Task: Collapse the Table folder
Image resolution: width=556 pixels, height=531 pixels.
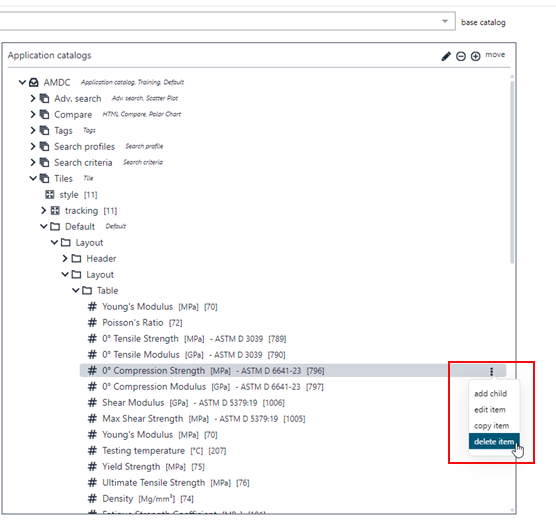Action: click(76, 290)
